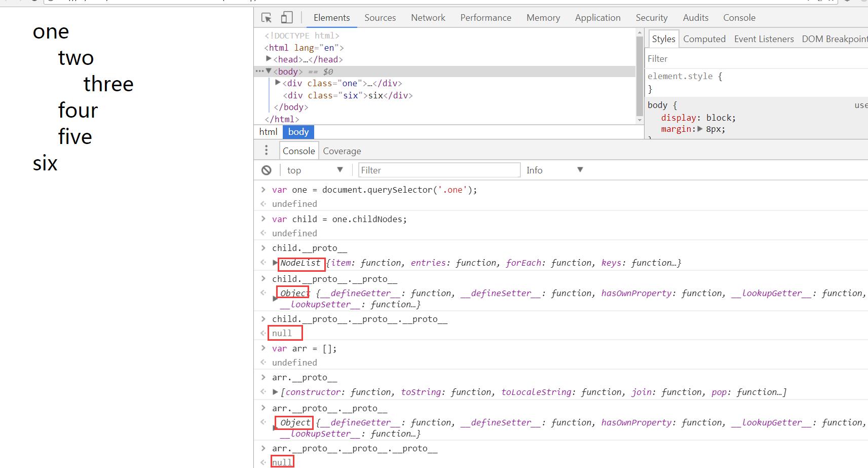The height and width of the screenshot is (468, 868).
Task: Open the Event Listeners pane tab
Action: 764,39
